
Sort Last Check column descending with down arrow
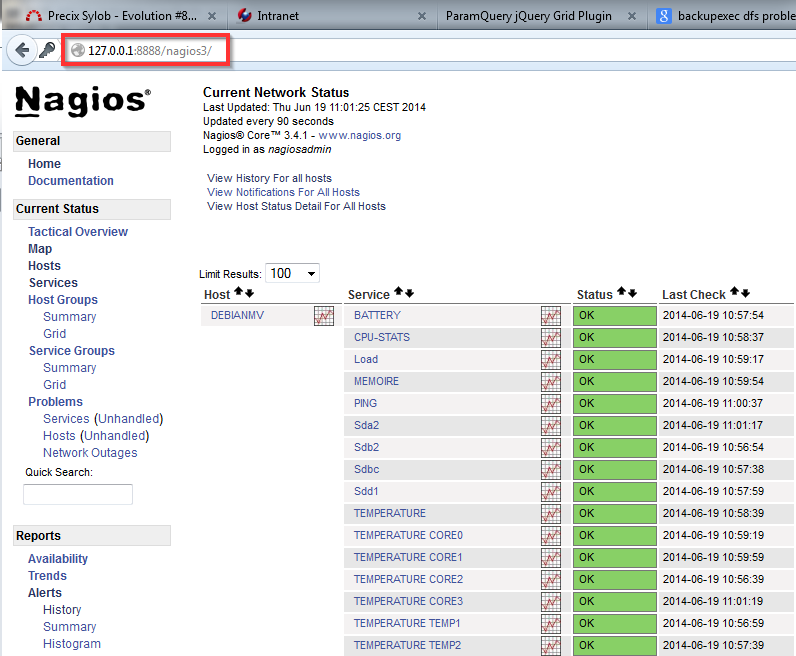[745, 293]
